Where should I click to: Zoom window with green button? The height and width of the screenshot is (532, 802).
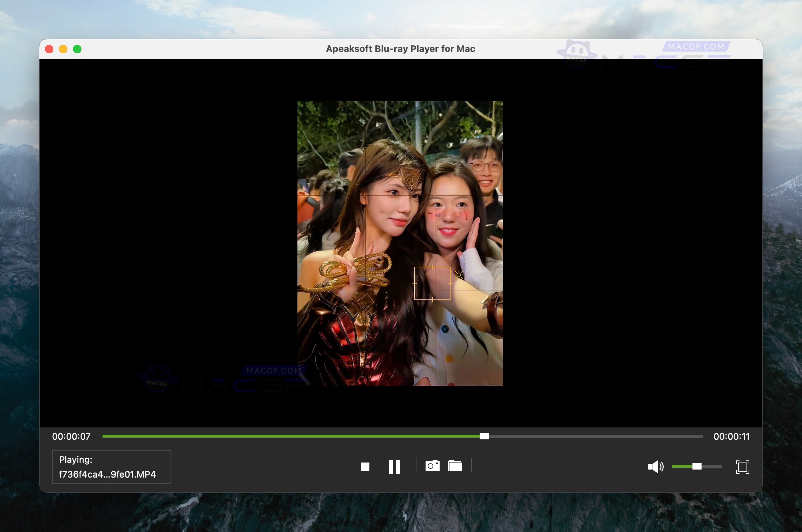77,49
